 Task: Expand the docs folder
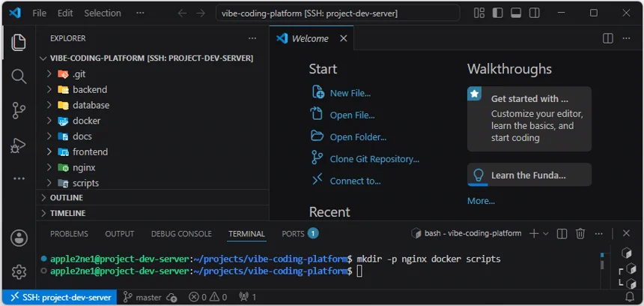tap(152, 136)
